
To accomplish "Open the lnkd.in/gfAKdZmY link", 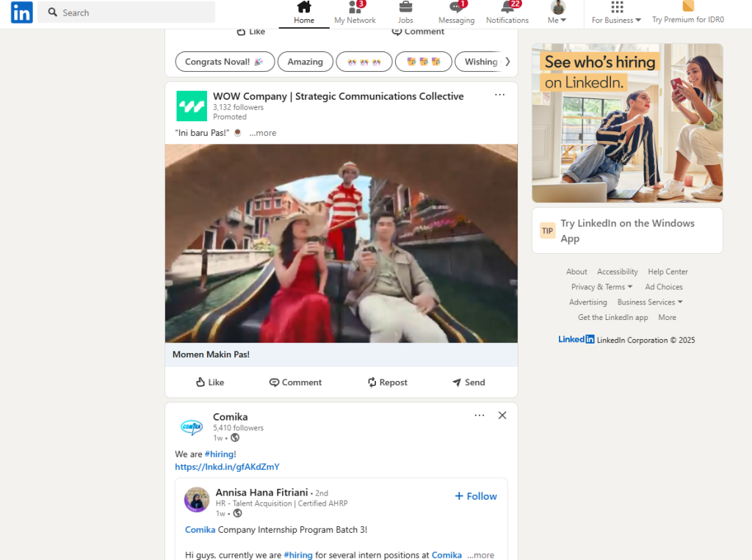I will (x=228, y=467).
